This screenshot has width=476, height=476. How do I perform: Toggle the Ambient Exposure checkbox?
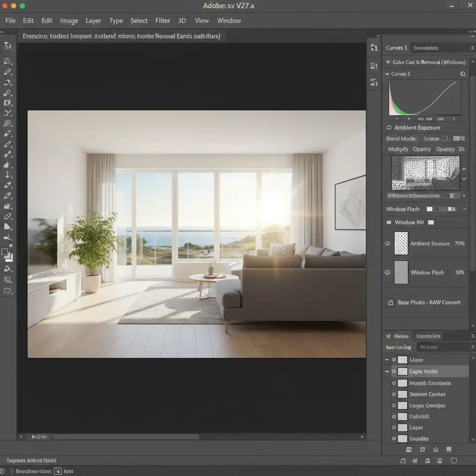389,128
